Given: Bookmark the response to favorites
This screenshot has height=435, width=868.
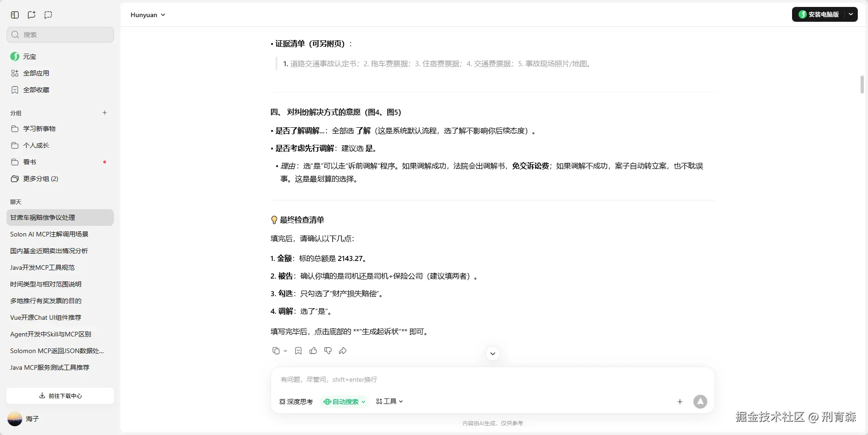Looking at the screenshot, I should tap(298, 351).
